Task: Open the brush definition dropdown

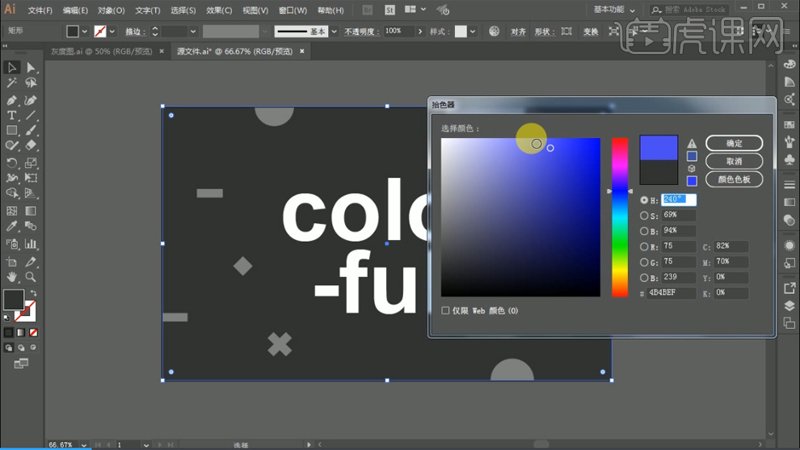Action: tap(334, 32)
